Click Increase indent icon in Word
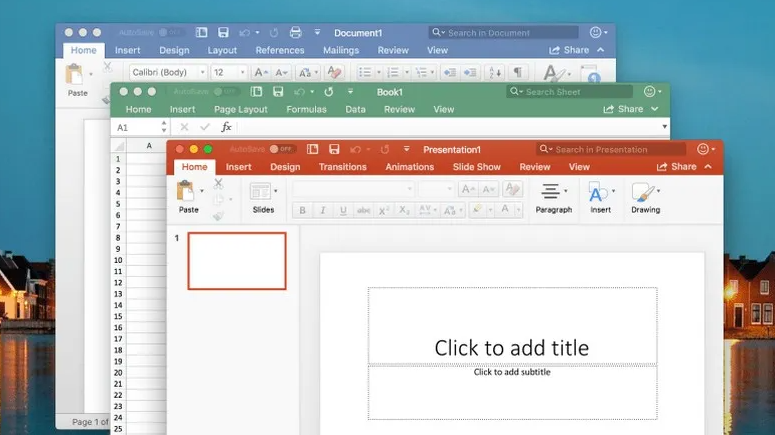This screenshot has height=435, width=775. [x=470, y=73]
